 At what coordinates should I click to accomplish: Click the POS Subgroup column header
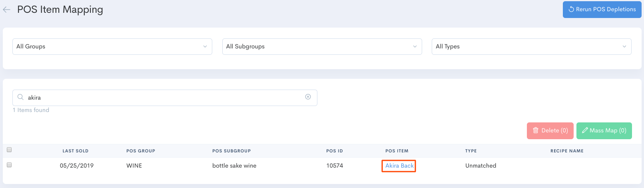point(231,151)
